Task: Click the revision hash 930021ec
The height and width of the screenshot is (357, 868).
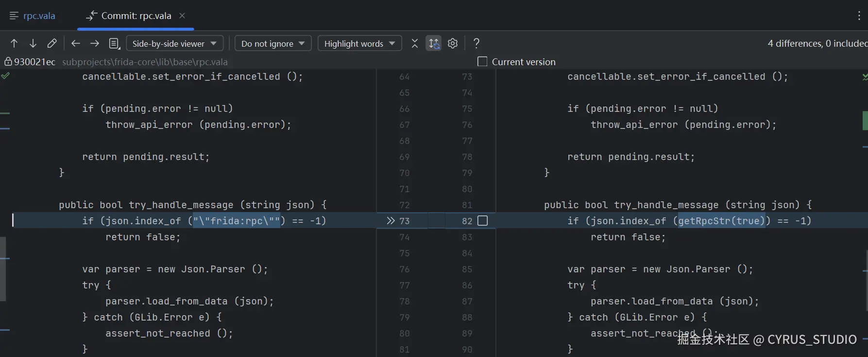Action: 34,62
